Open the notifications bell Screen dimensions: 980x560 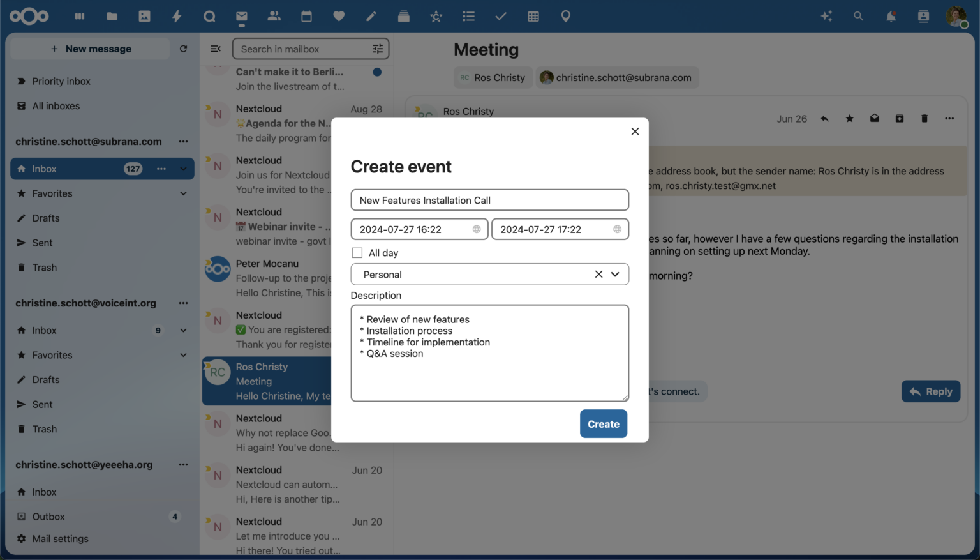(x=891, y=16)
